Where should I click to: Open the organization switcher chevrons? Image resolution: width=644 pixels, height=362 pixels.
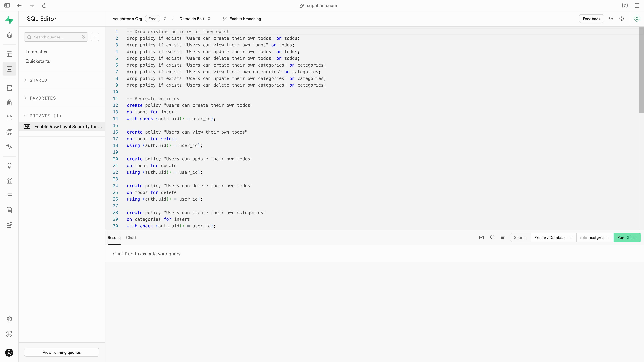pyautogui.click(x=165, y=19)
